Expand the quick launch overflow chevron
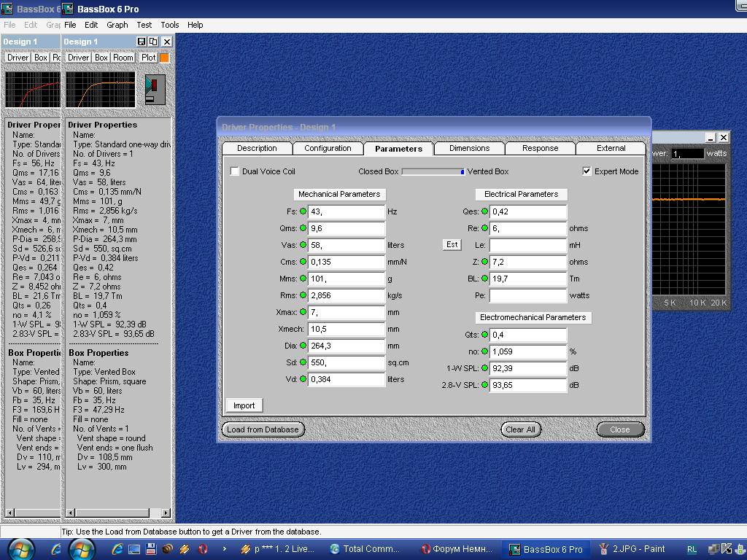Image resolution: width=747 pixels, height=560 pixels. pyautogui.click(x=225, y=549)
